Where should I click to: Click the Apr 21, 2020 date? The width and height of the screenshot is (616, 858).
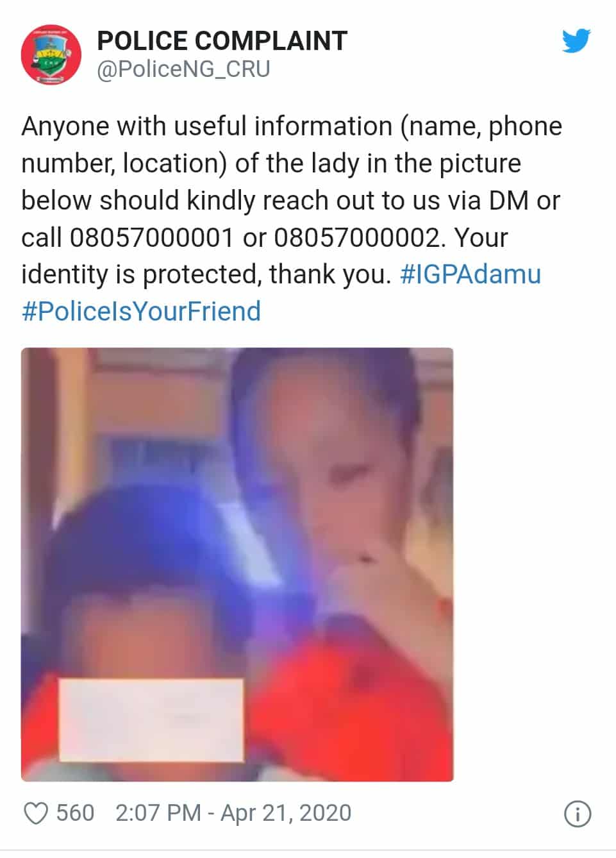pos(286,813)
